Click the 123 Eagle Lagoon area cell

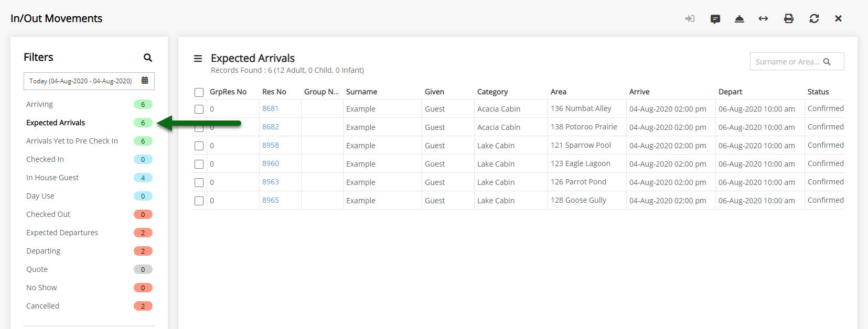click(x=581, y=163)
